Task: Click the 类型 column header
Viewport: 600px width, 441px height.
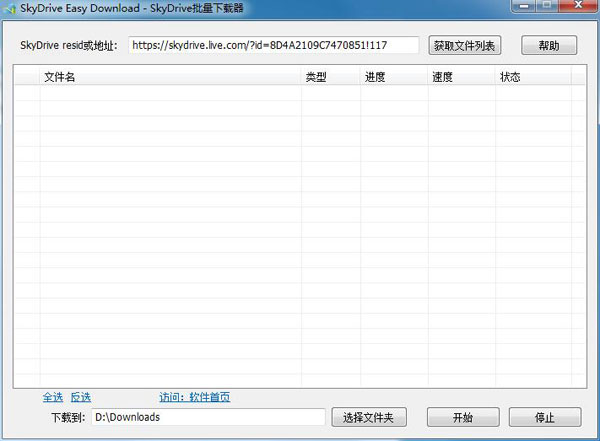Action: point(331,77)
